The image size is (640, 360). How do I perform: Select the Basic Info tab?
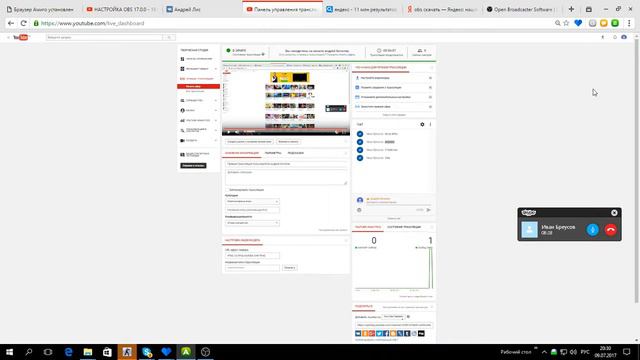[x=242, y=153]
